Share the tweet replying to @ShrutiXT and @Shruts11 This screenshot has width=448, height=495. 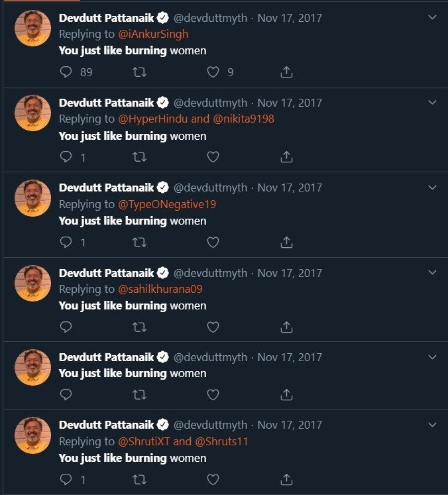(x=286, y=479)
